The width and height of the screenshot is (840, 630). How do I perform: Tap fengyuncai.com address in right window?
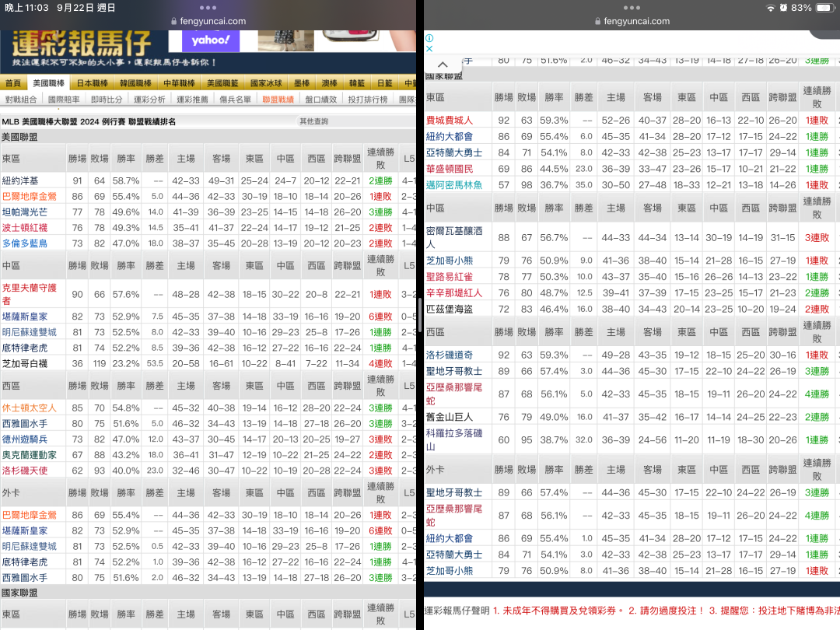[636, 22]
